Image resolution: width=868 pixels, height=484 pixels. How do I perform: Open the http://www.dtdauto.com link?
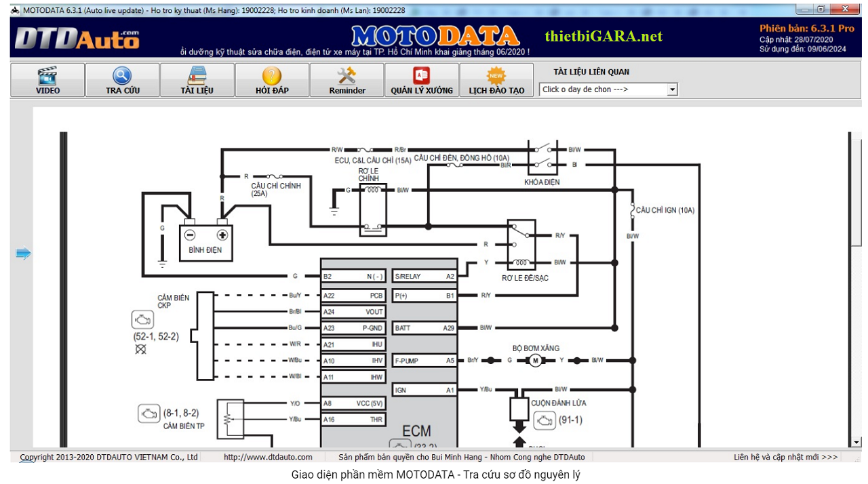[x=268, y=458]
